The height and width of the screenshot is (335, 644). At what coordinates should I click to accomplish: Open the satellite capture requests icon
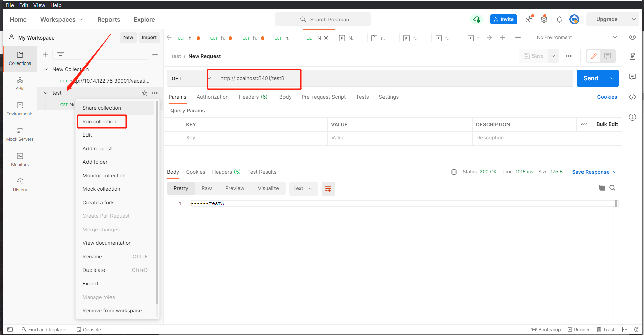(x=529, y=19)
